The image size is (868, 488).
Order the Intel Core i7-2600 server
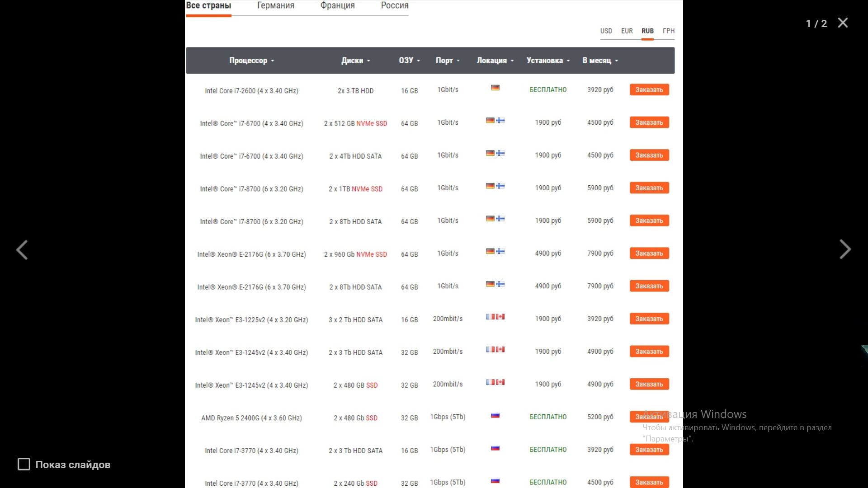[x=649, y=89]
